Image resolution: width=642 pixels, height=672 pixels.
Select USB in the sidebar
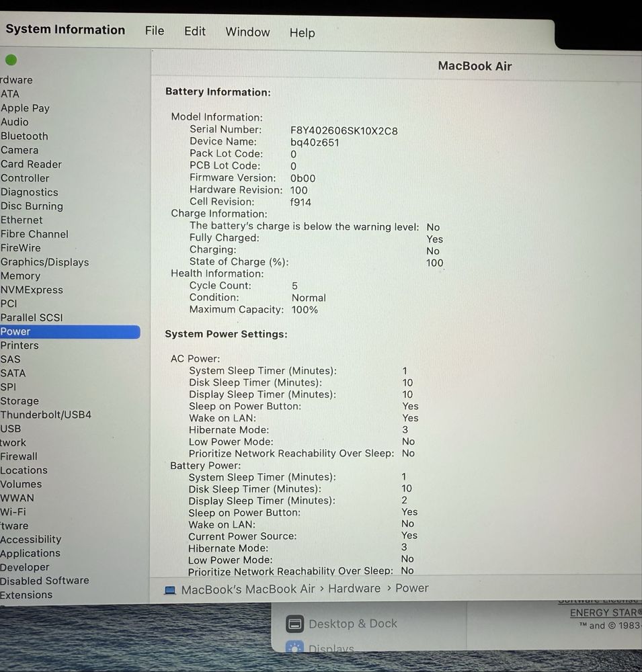click(10, 429)
